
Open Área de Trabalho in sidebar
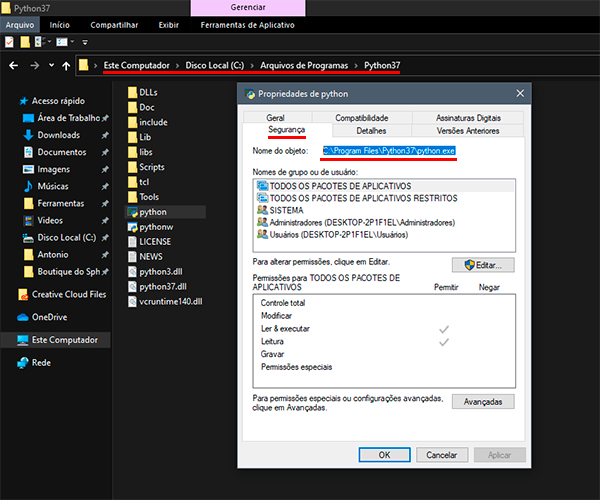[69, 118]
